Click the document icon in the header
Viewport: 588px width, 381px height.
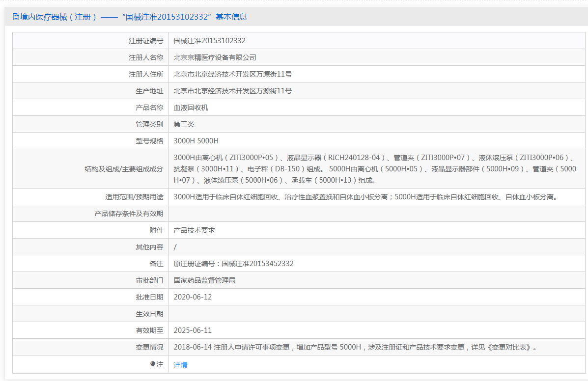16,17
